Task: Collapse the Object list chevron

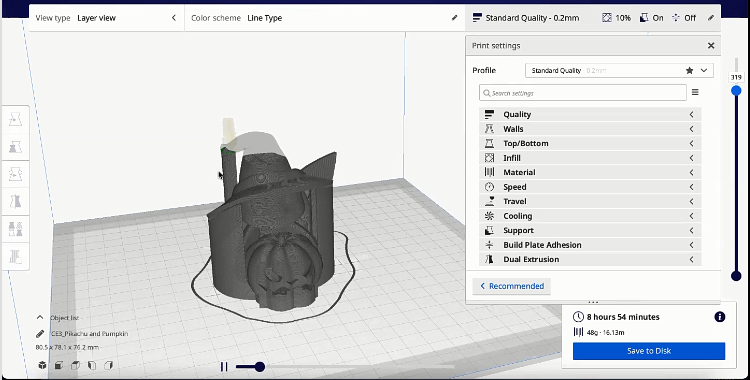Action: [x=40, y=317]
